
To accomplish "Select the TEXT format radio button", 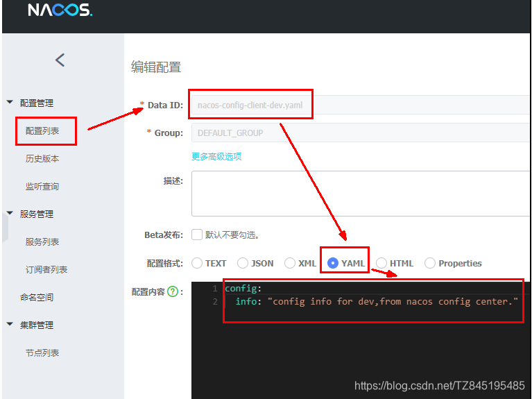I will [197, 263].
